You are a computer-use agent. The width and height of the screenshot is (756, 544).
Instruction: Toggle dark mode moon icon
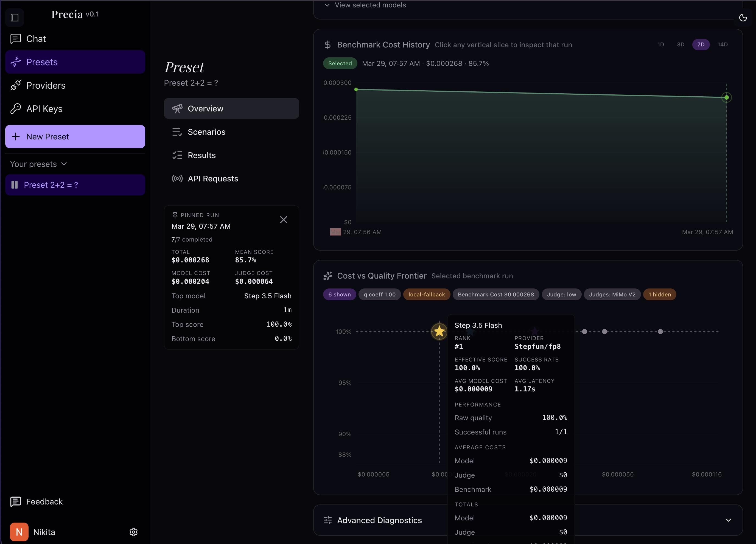[x=743, y=18]
